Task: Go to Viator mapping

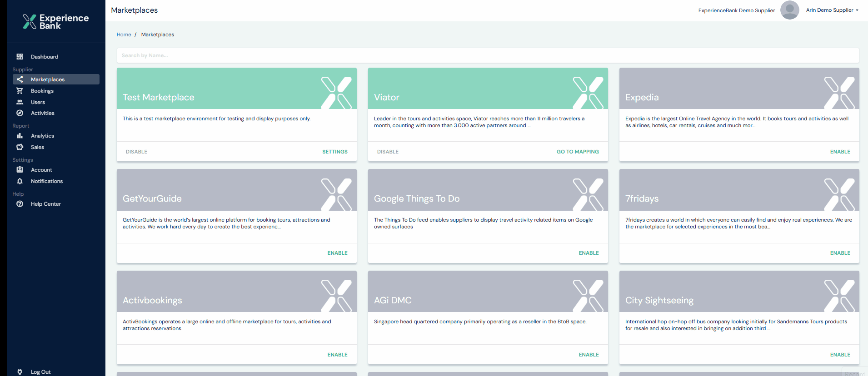Action: coord(577,152)
